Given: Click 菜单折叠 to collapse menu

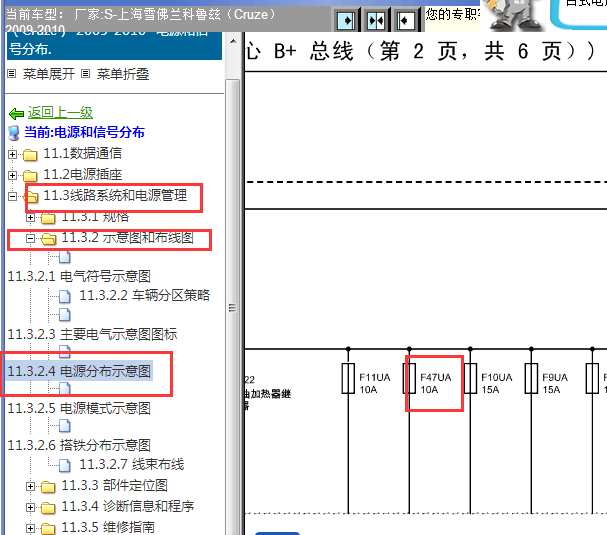Looking at the screenshot, I should pos(123,74).
